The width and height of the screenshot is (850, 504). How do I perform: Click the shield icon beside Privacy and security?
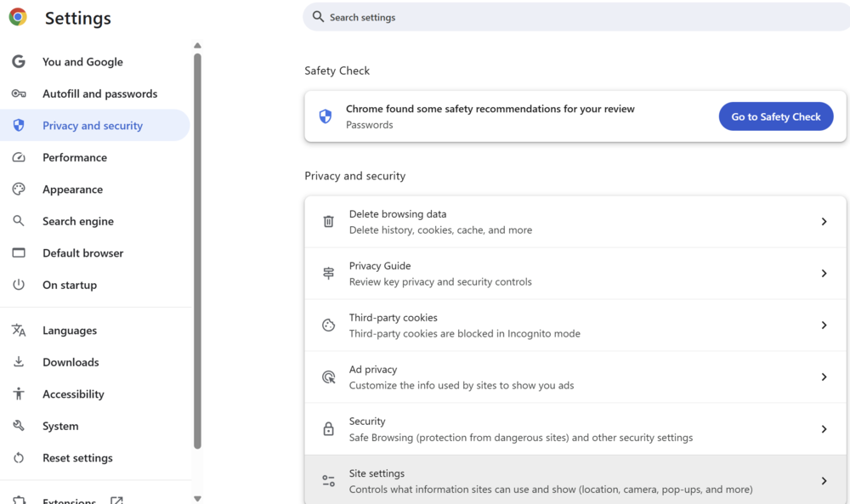(19, 125)
